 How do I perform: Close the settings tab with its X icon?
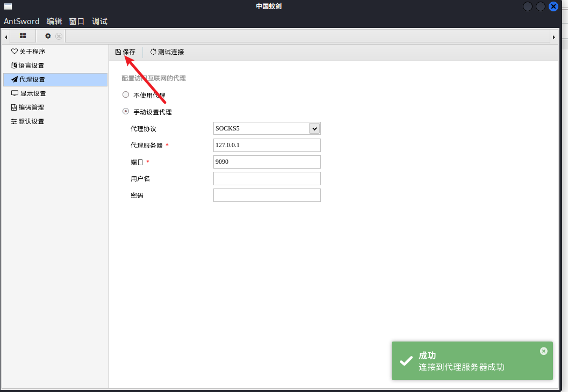tap(59, 37)
